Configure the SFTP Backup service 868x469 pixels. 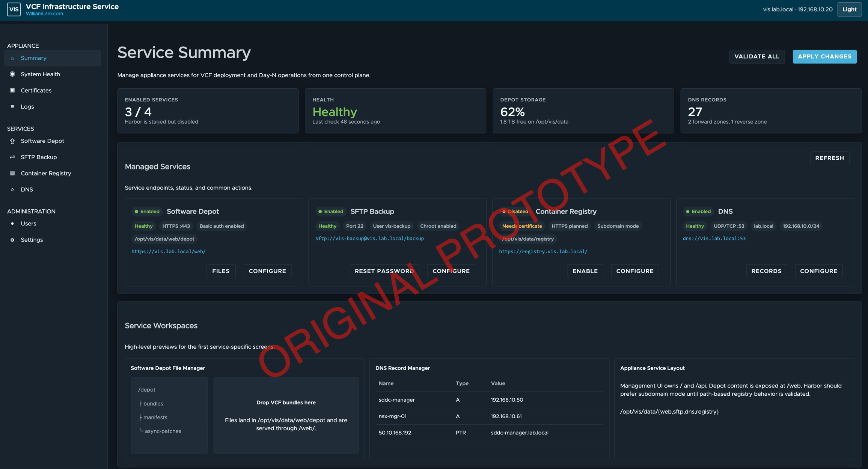[x=451, y=271]
